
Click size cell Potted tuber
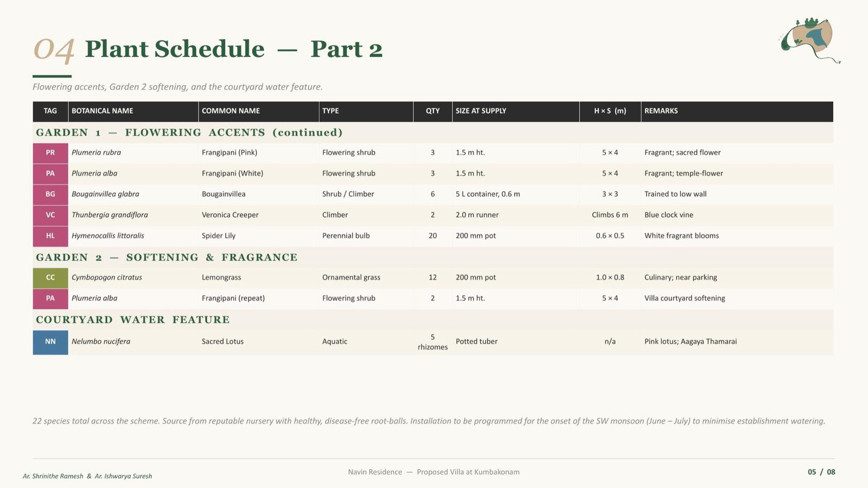(476, 342)
